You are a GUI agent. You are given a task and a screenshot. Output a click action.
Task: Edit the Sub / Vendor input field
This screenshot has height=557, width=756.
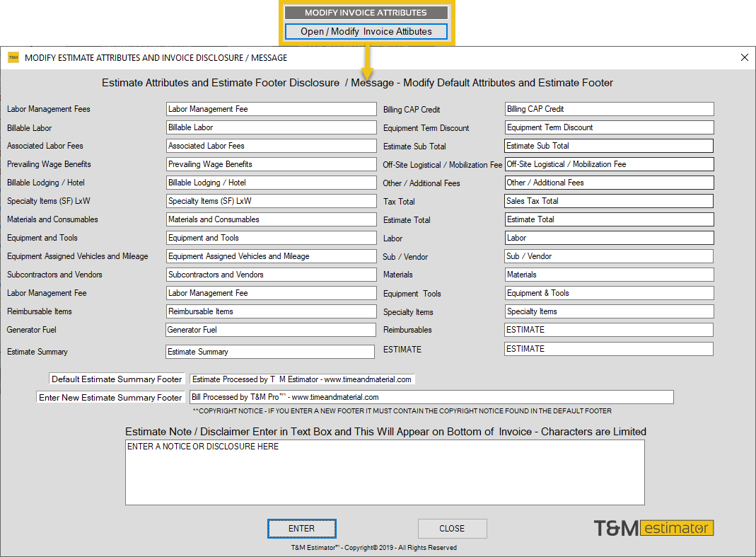609,256
